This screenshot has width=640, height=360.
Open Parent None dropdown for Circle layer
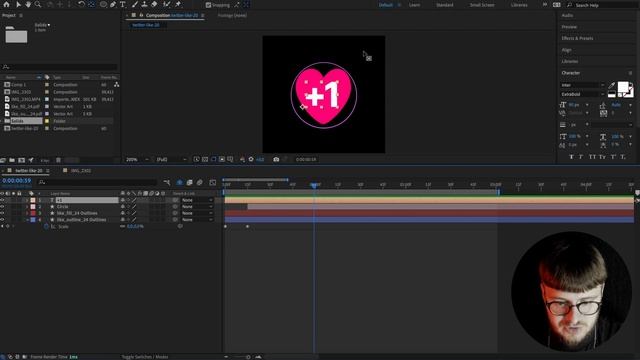pyautogui.click(x=197, y=207)
